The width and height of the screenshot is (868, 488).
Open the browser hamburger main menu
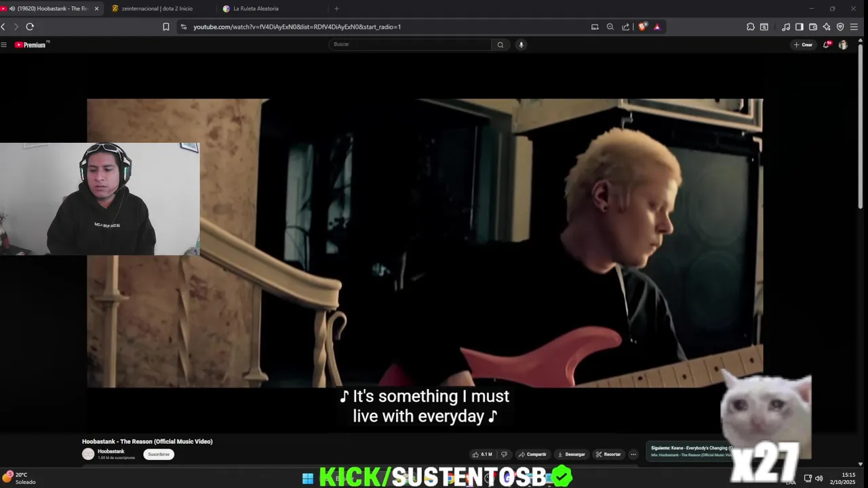point(854,26)
